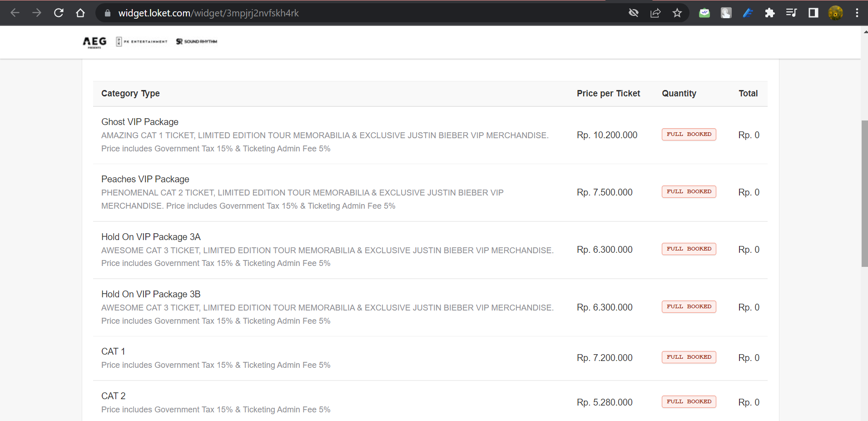
Task: Select the Ghost VIP total Rp. 0
Action: coord(749,135)
